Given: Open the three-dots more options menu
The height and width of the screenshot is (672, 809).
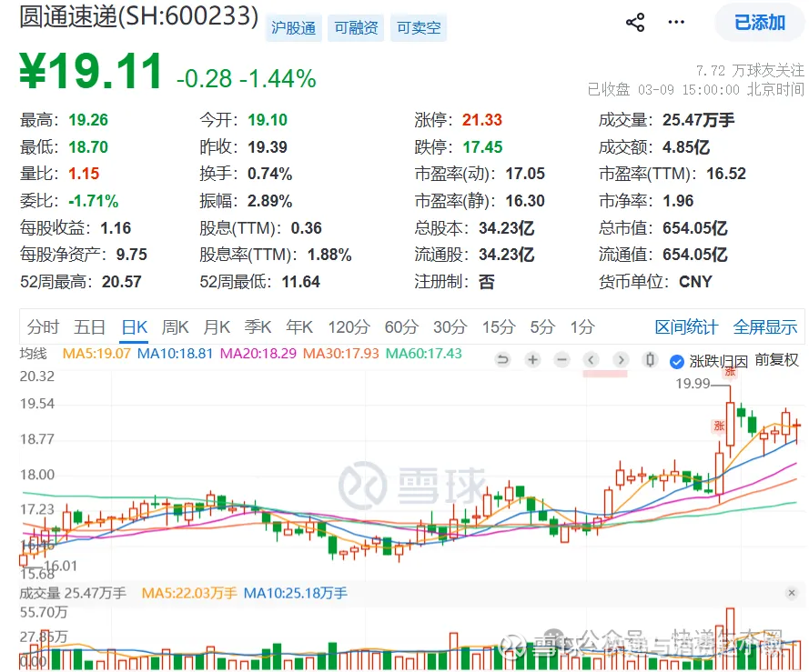Looking at the screenshot, I should click(x=676, y=22).
